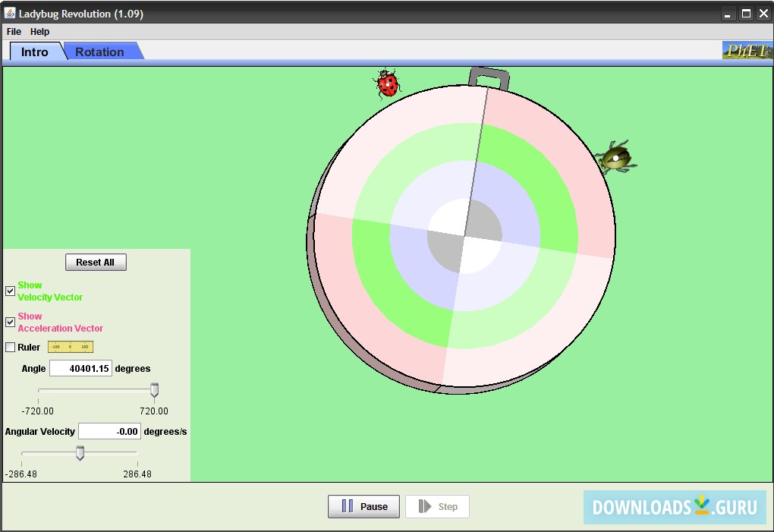Viewport: 774px width, 532px height.
Task: Uncheck Show Acceleration Vector checkbox
Action: tap(11, 322)
